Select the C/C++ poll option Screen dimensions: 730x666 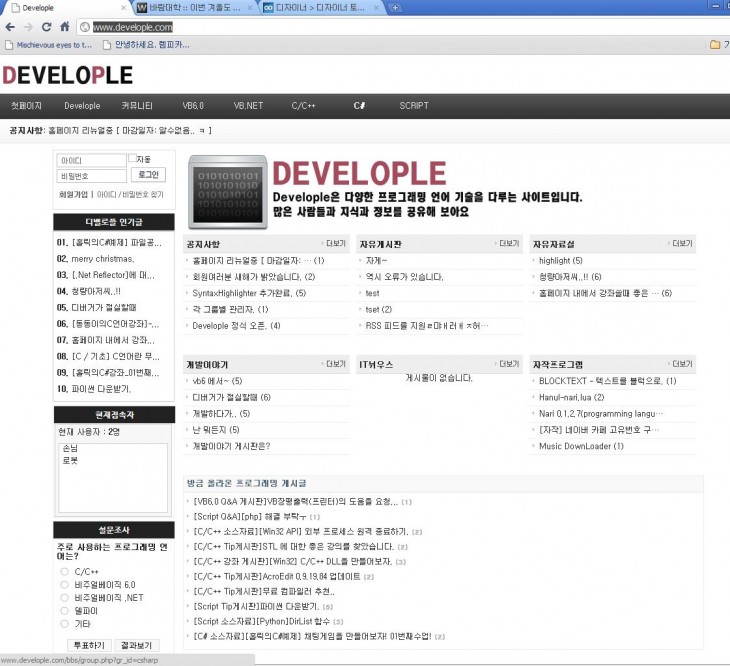[x=65, y=571]
